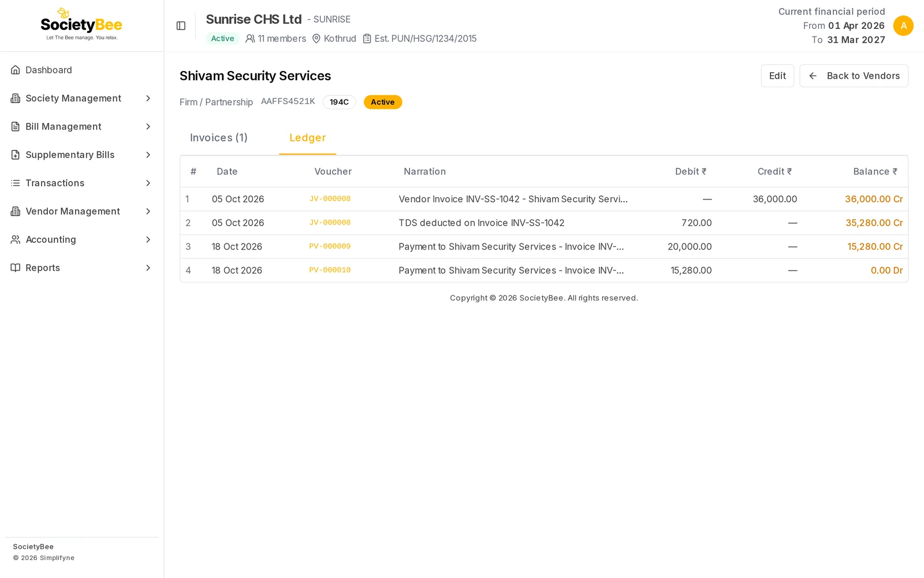Click the location pin icon near Kothrud
This screenshot has height=578, width=924.
tap(316, 39)
